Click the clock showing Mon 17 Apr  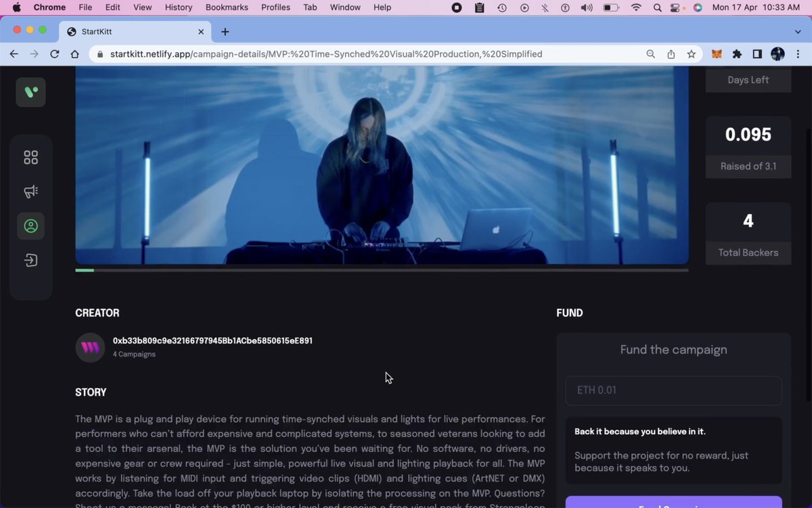(x=756, y=7)
